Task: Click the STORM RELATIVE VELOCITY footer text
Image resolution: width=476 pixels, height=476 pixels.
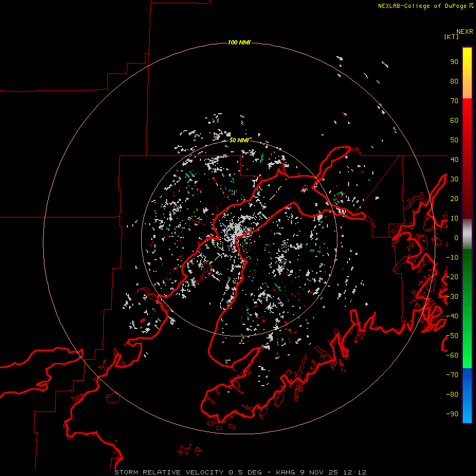Action: (x=169, y=472)
